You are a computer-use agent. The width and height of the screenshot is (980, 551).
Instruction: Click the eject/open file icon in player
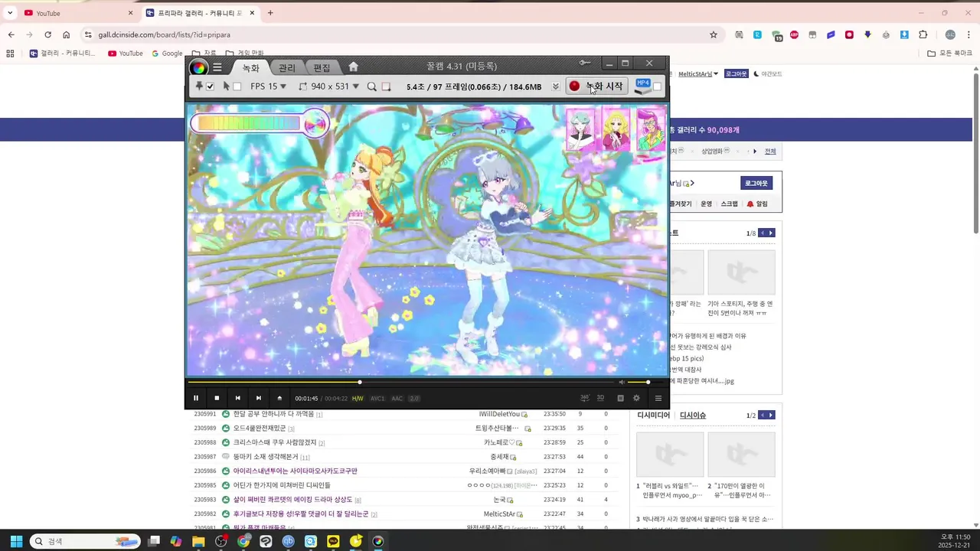[279, 398]
